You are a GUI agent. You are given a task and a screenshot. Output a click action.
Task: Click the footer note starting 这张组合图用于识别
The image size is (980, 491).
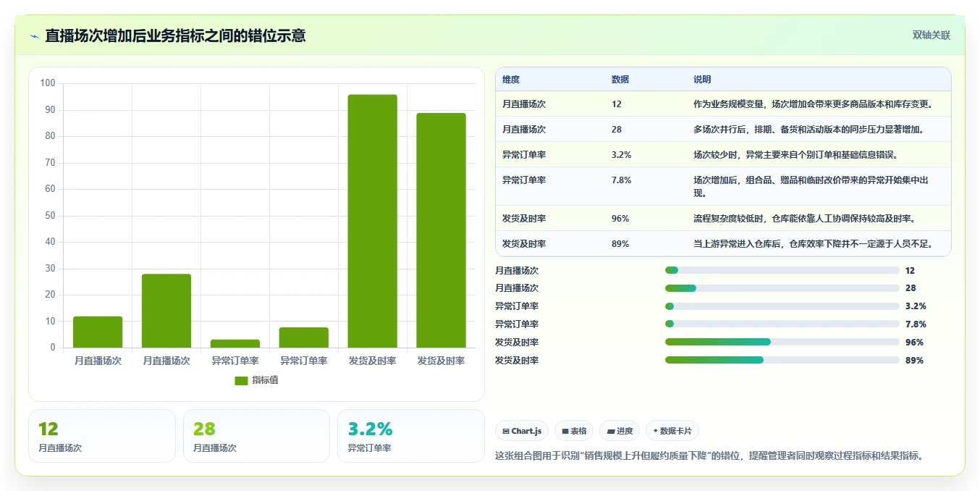pyautogui.click(x=709, y=456)
